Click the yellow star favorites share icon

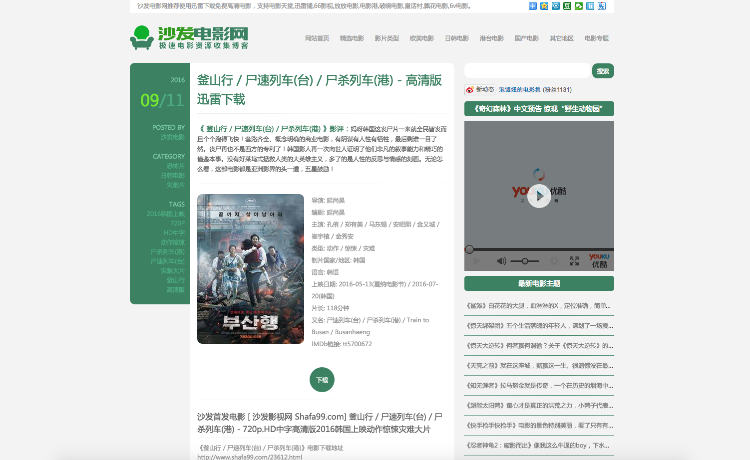544,6
